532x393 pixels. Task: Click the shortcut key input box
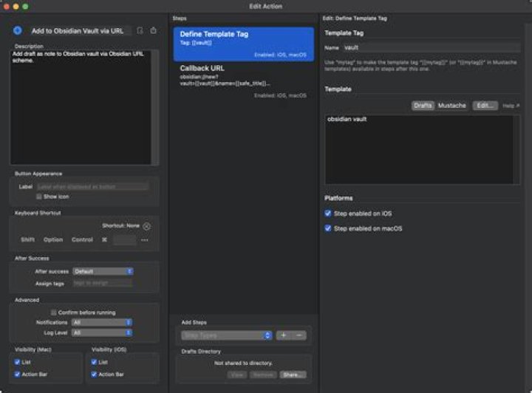pyautogui.click(x=125, y=240)
